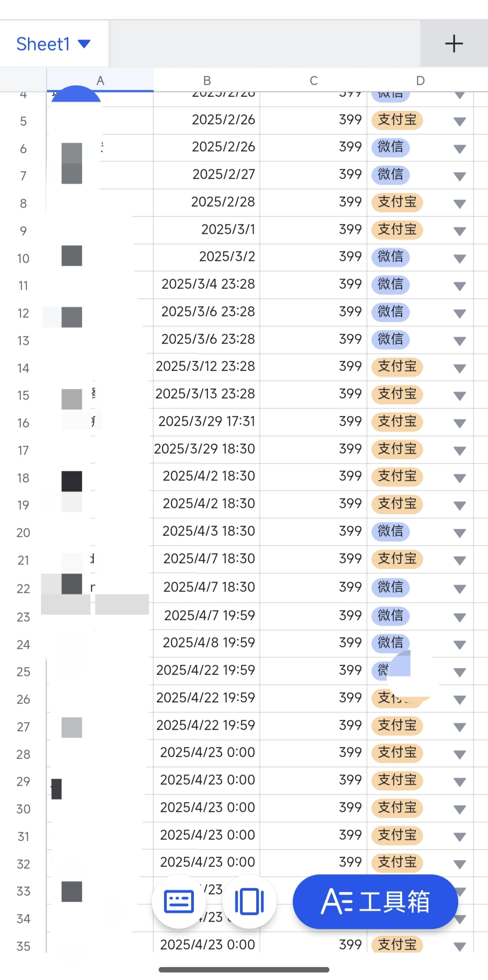
Task: Open the 工具箱 toolbox button
Action: (x=375, y=901)
